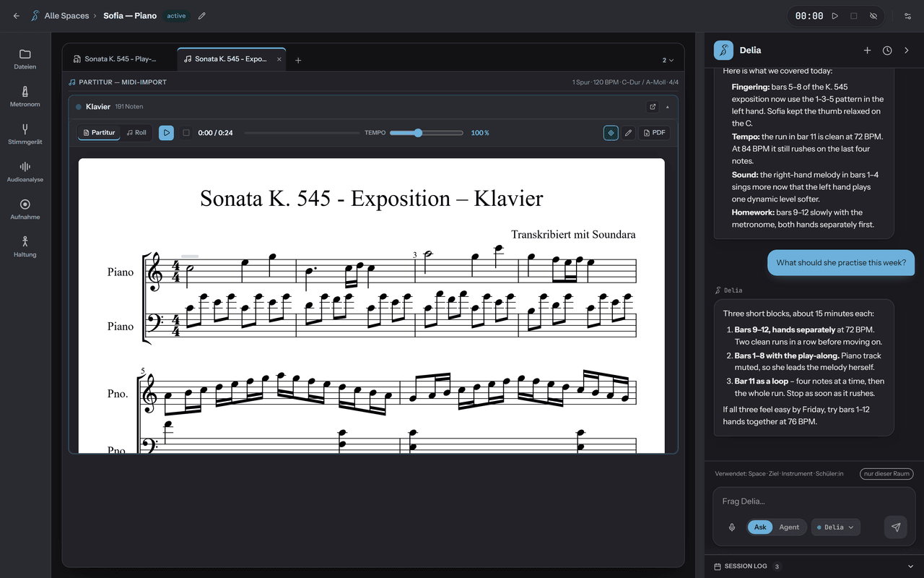
Task: Open the tab count dropdown "2"
Action: [668, 60]
